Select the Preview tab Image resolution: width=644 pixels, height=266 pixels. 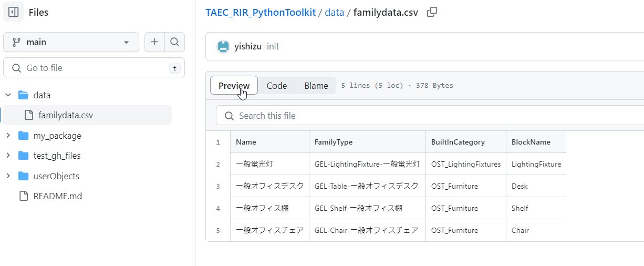234,86
